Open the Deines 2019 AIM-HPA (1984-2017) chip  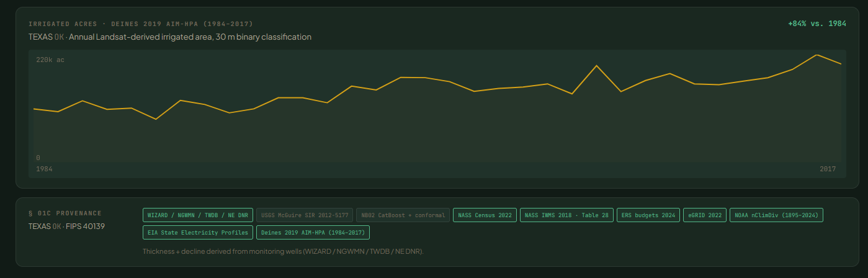pyautogui.click(x=313, y=233)
